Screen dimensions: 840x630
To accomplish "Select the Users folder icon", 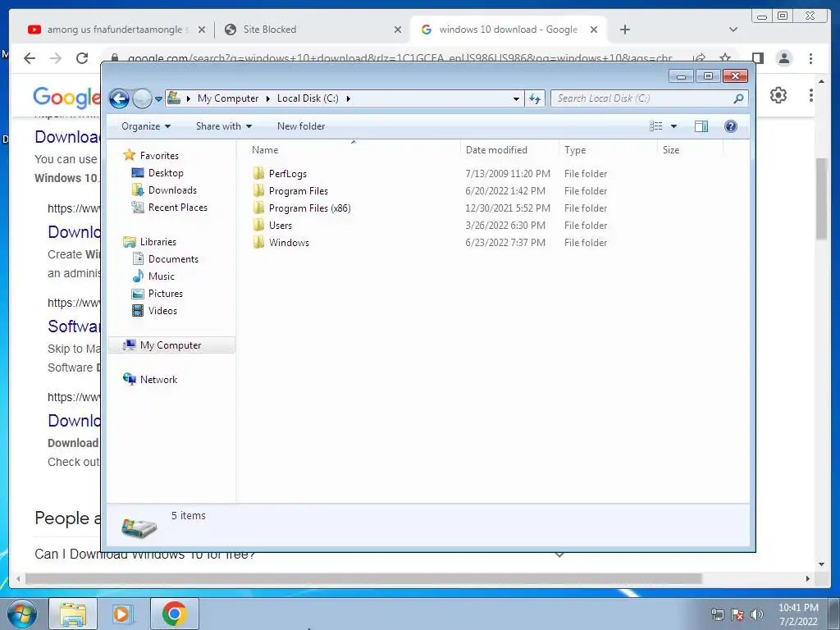I will coord(258,225).
